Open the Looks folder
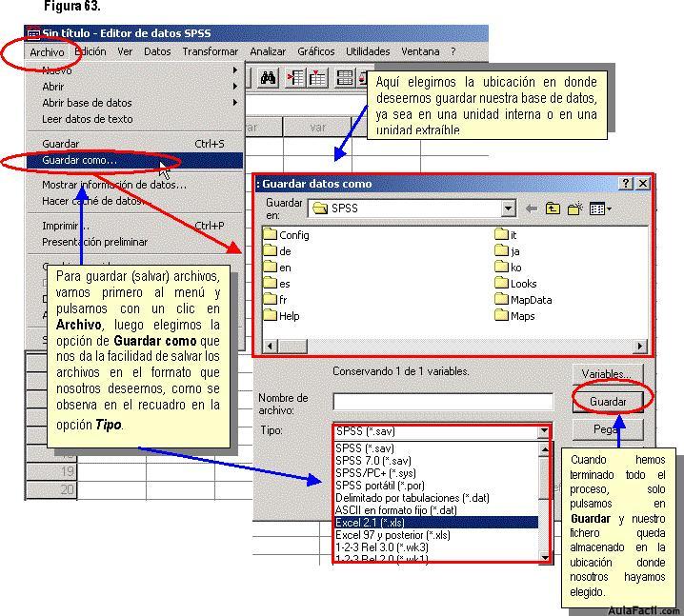The height and width of the screenshot is (616, 684). pos(516,284)
